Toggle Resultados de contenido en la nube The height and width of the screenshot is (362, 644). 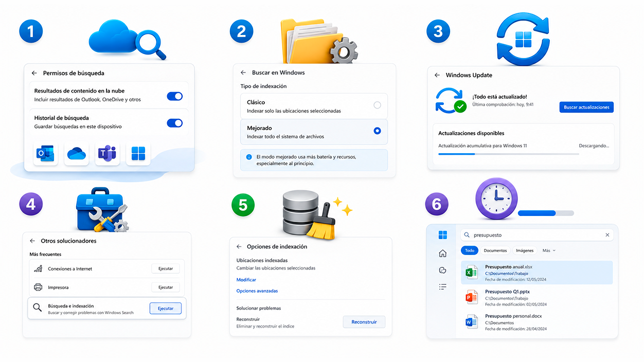tap(175, 96)
